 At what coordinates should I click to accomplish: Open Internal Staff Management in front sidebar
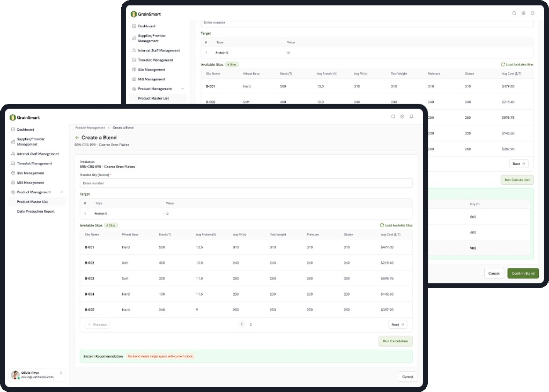37,154
